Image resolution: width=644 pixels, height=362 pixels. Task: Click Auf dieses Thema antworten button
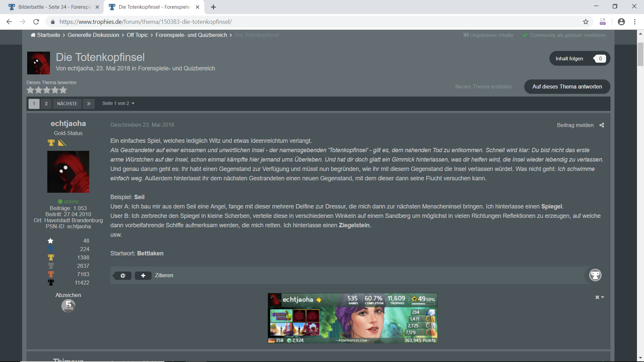[x=567, y=87]
